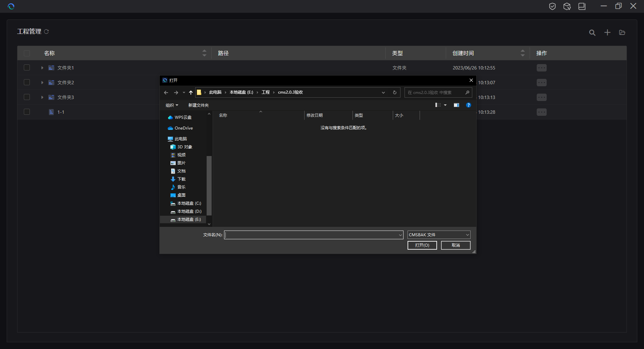The image size is (644, 349).
Task: Expand the 文件夹3 tree row
Action: [42, 97]
